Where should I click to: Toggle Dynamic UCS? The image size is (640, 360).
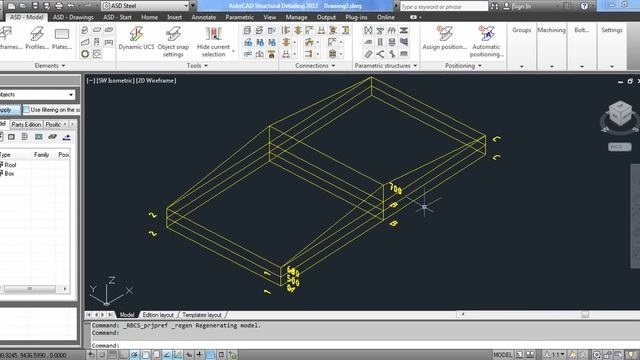pyautogui.click(x=136, y=38)
